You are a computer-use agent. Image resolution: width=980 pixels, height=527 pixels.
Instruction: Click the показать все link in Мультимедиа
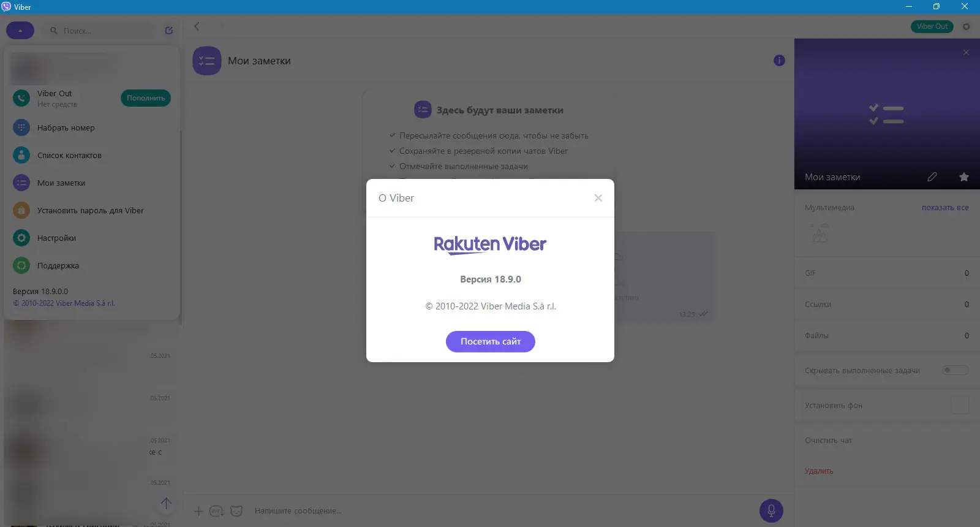(x=945, y=208)
